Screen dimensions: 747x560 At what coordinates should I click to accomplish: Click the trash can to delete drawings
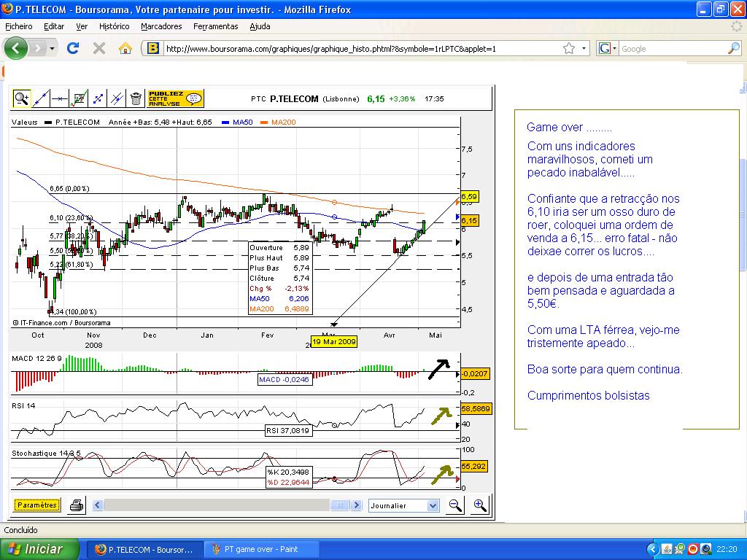(x=136, y=98)
